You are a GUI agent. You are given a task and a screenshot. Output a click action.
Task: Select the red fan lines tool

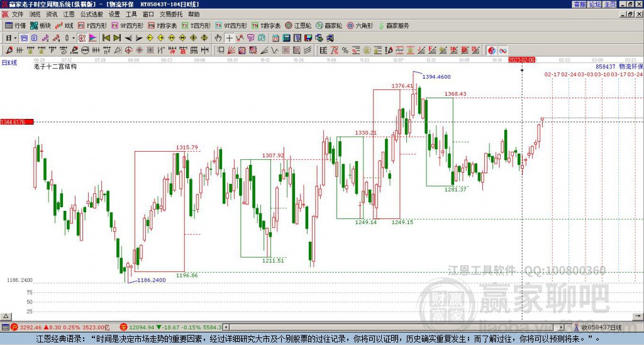(231, 50)
